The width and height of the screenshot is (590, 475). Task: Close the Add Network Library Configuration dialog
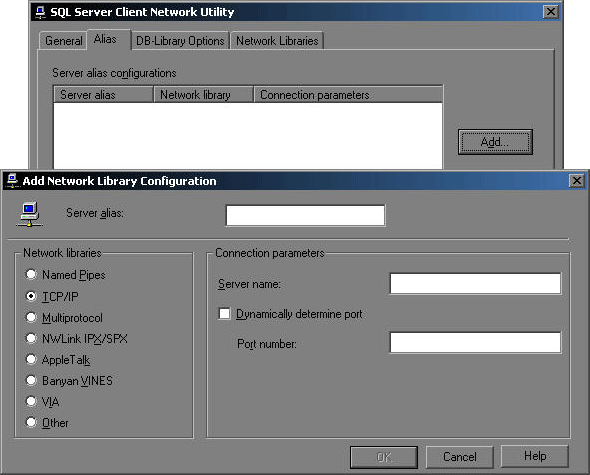[x=576, y=181]
